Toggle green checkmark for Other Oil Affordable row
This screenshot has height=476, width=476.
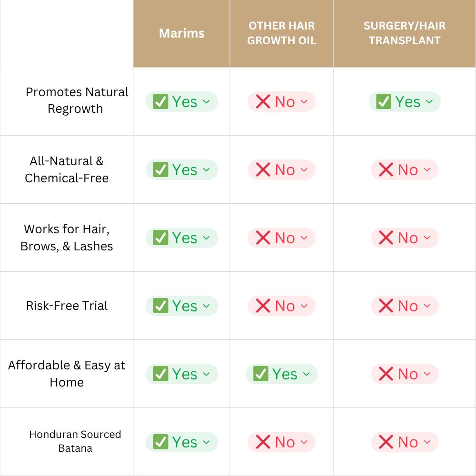[261, 374]
